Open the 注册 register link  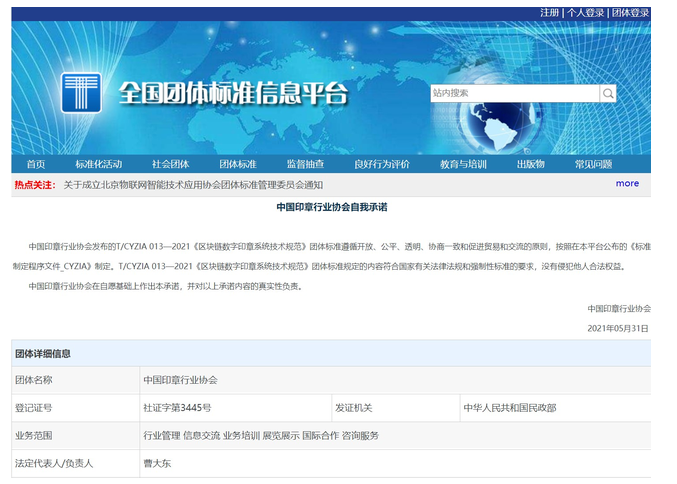click(x=549, y=13)
